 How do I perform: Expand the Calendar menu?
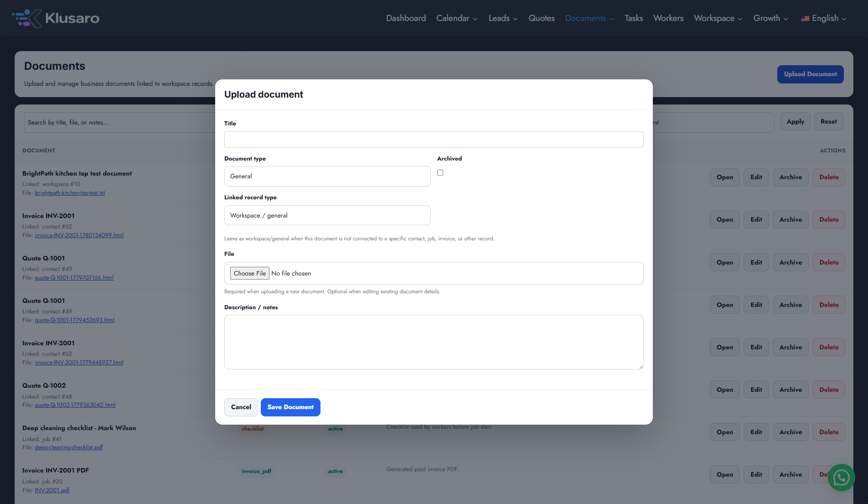[457, 18]
